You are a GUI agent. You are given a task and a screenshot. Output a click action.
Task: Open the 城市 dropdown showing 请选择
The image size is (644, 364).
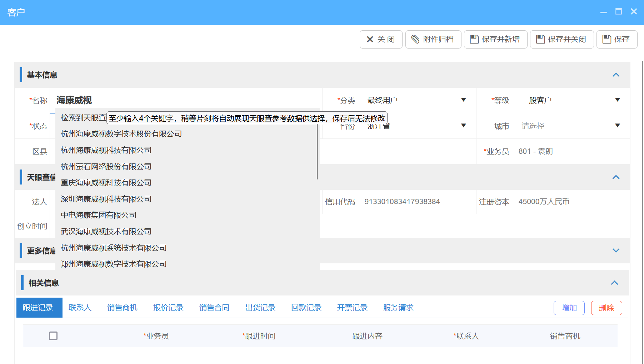pos(617,126)
